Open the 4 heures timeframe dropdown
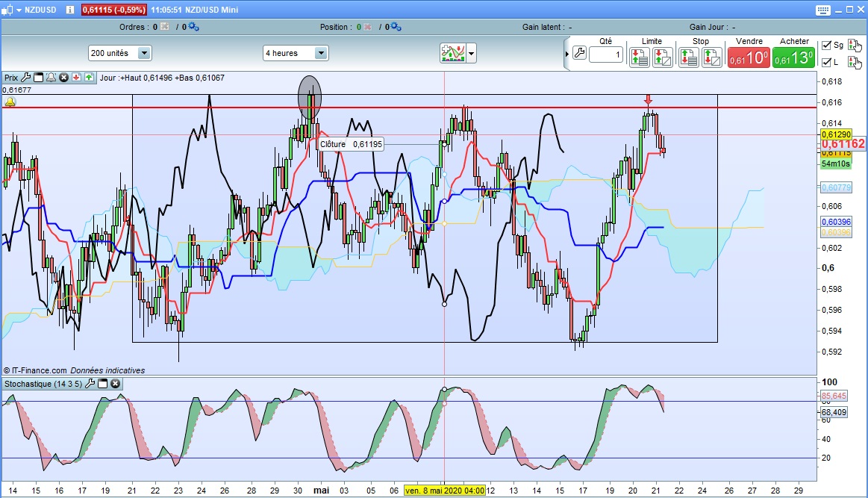The image size is (868, 498). point(295,53)
